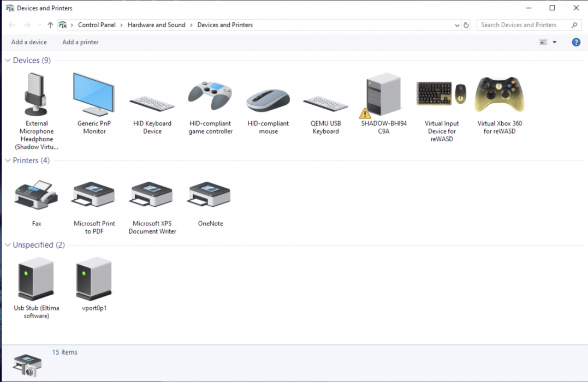Click the address bar location icon

63,25
